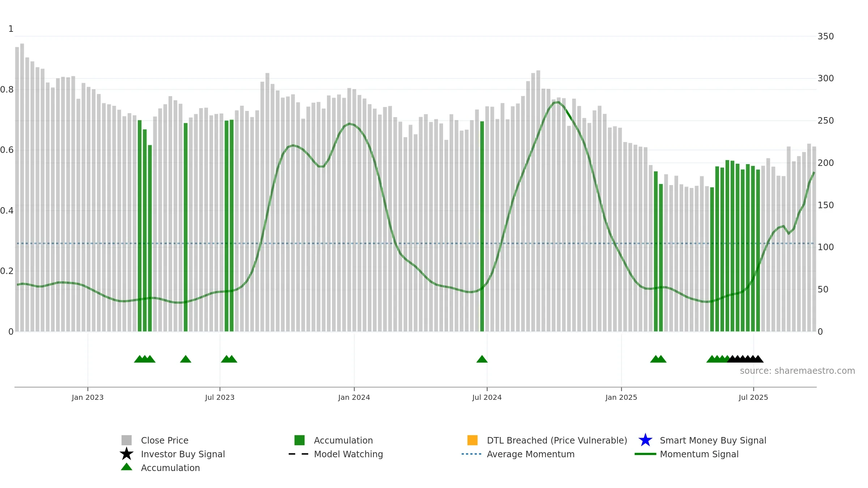
Task: Click the Close Price legend label
Action: 165,440
